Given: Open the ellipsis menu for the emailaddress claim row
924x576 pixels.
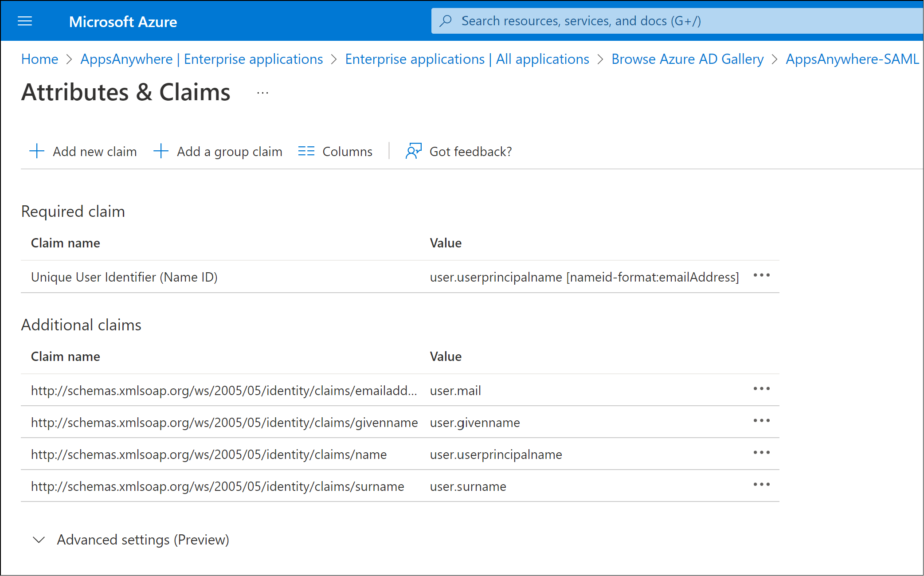Looking at the screenshot, I should pos(761,389).
